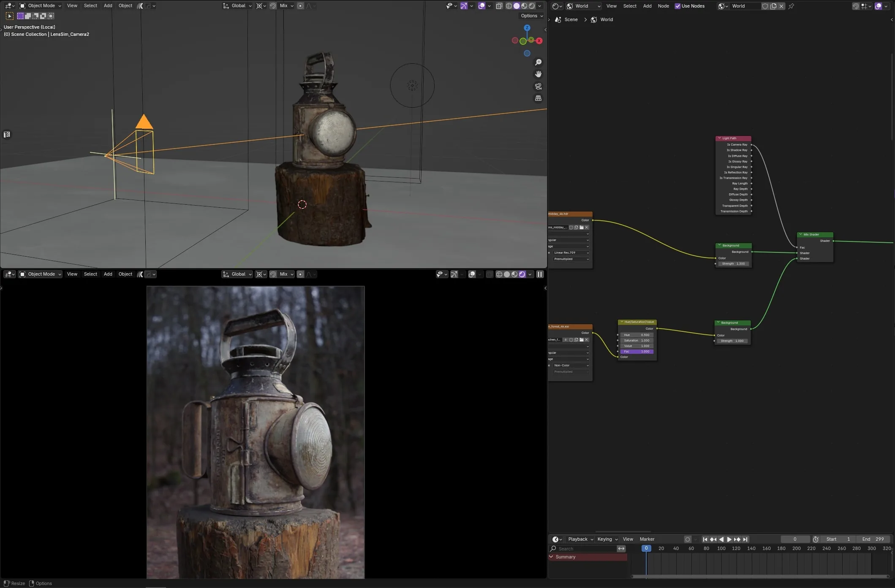Adjust Strength 1.300 on upper Background node

coord(733,264)
